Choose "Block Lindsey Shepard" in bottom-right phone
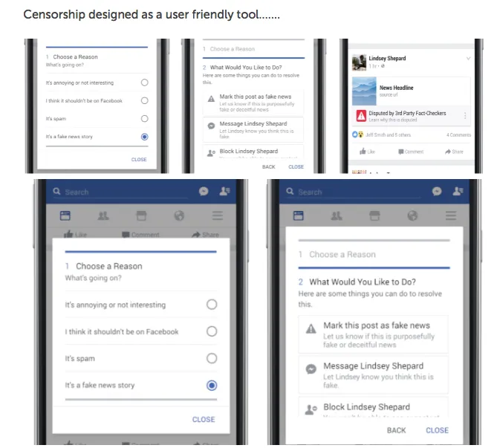Screen dimensions: 497x448 (x=374, y=407)
